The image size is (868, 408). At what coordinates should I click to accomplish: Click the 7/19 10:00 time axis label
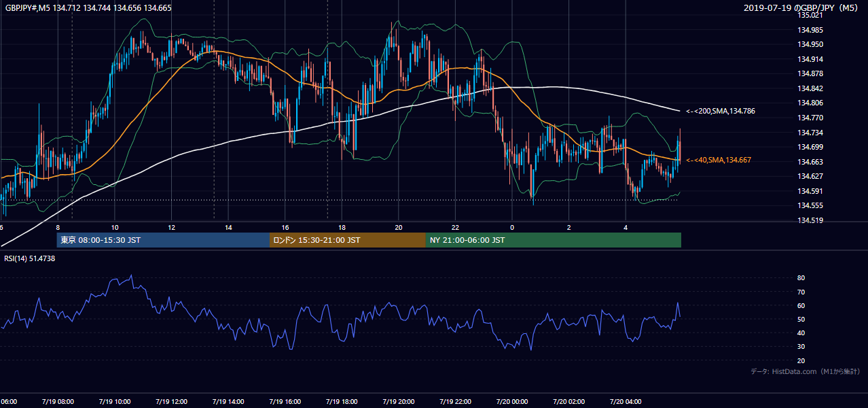pyautogui.click(x=114, y=402)
